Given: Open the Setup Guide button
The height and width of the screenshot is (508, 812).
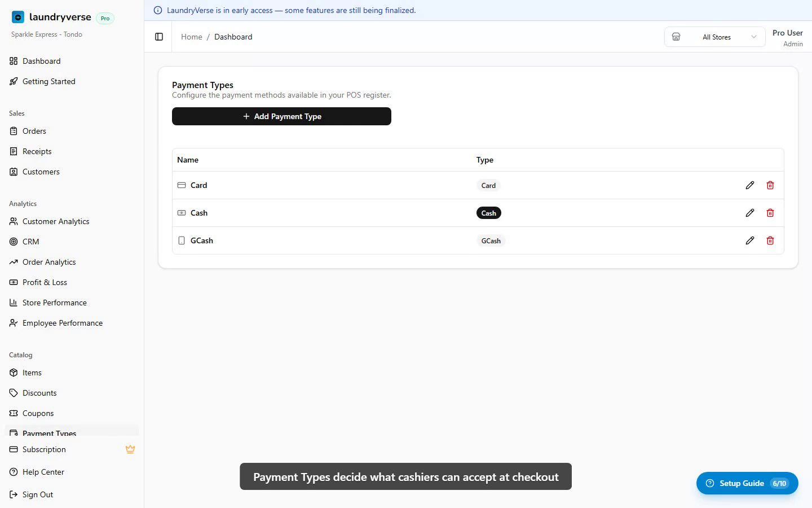Looking at the screenshot, I should [x=747, y=483].
